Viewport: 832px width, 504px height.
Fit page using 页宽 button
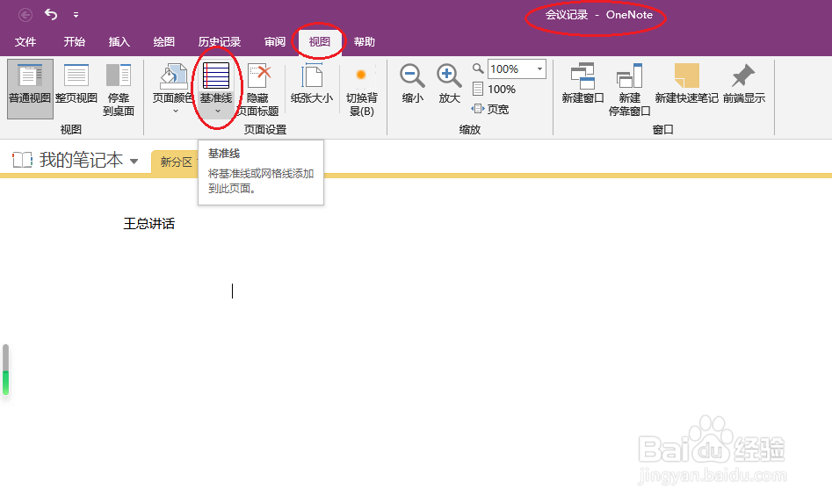point(490,109)
